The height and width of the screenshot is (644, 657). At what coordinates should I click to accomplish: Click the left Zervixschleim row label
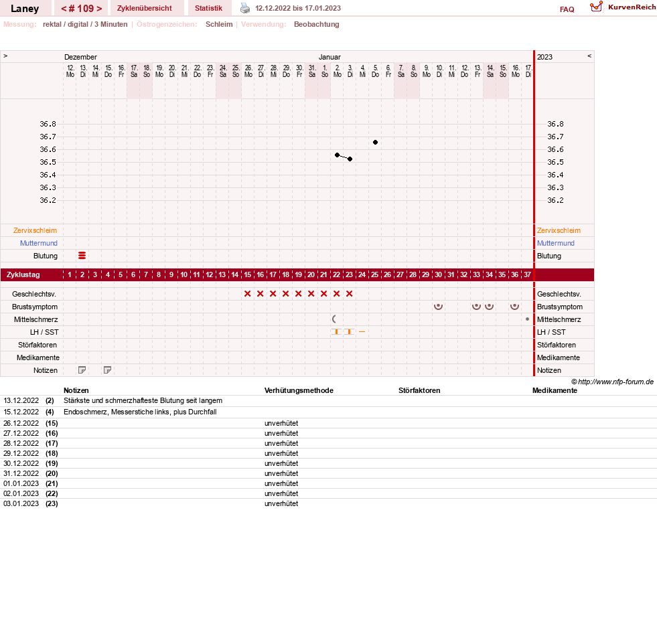point(35,230)
